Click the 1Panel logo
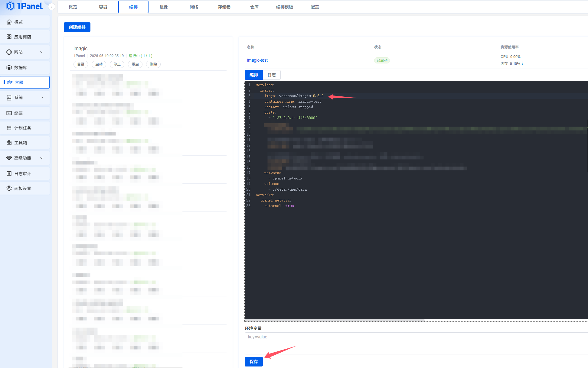Screen dimensions: 588x368 pos(24,6)
